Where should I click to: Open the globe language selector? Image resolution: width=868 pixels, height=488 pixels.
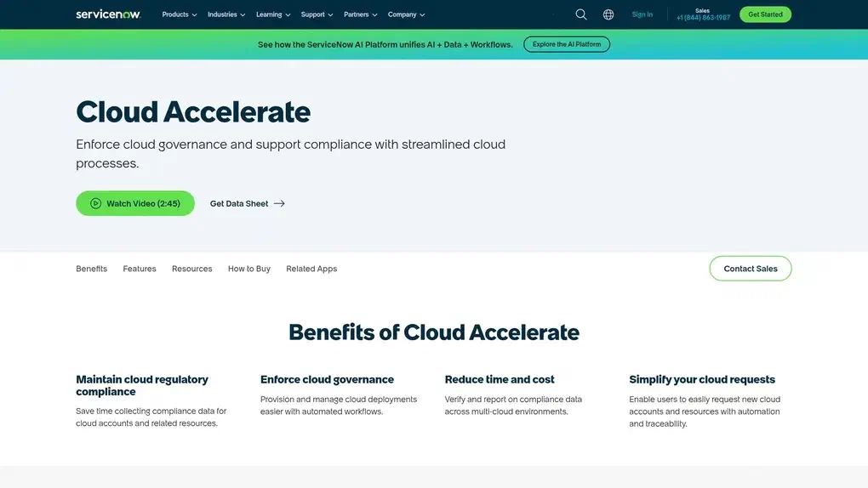(x=608, y=14)
